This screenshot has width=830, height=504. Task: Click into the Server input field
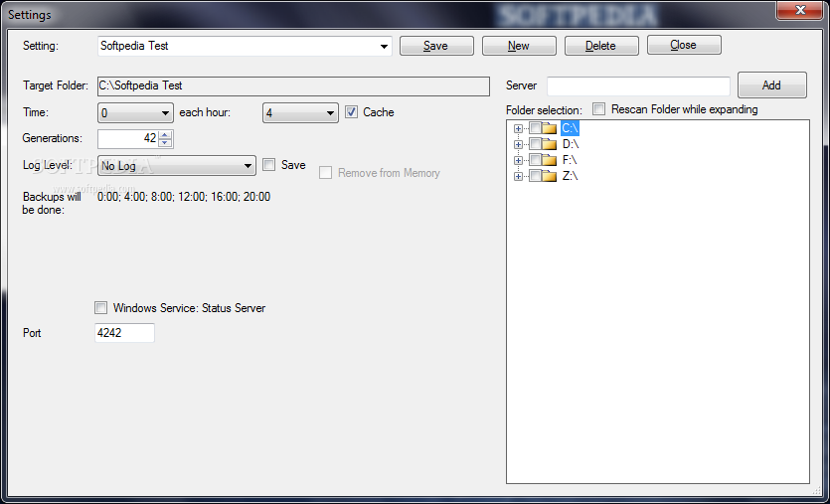(x=638, y=85)
